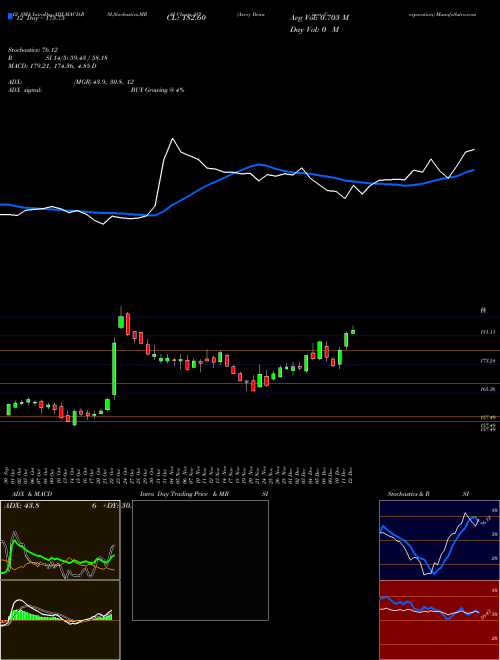Screen dimensions: 500x660
Task: Click the 181.11 price axis label
Action: (x=487, y=332)
